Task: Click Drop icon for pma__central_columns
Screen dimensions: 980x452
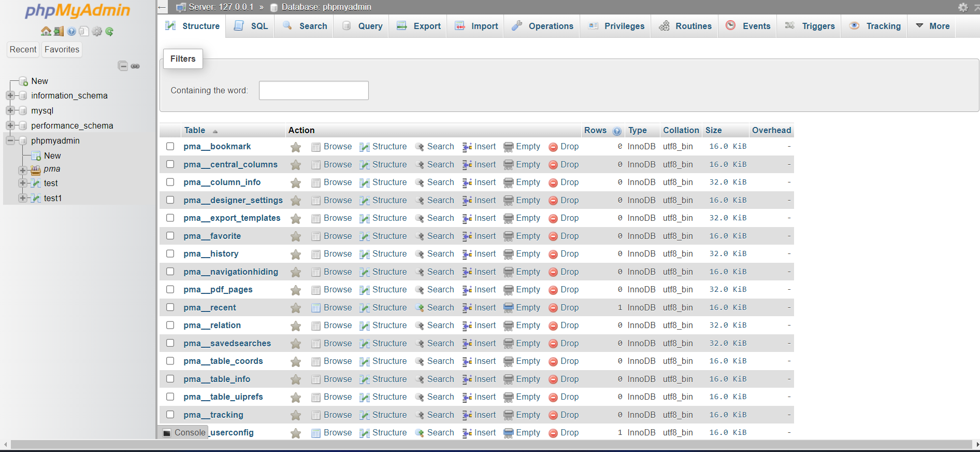Action: coord(553,165)
